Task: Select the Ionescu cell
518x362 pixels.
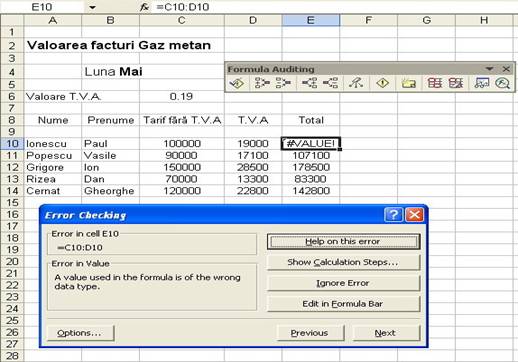Action: point(53,144)
